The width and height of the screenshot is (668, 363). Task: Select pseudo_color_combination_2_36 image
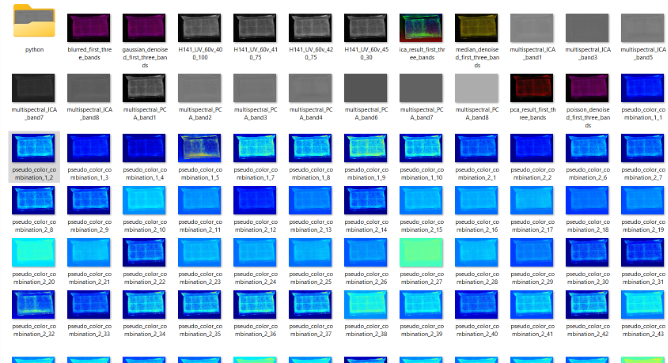(255, 304)
